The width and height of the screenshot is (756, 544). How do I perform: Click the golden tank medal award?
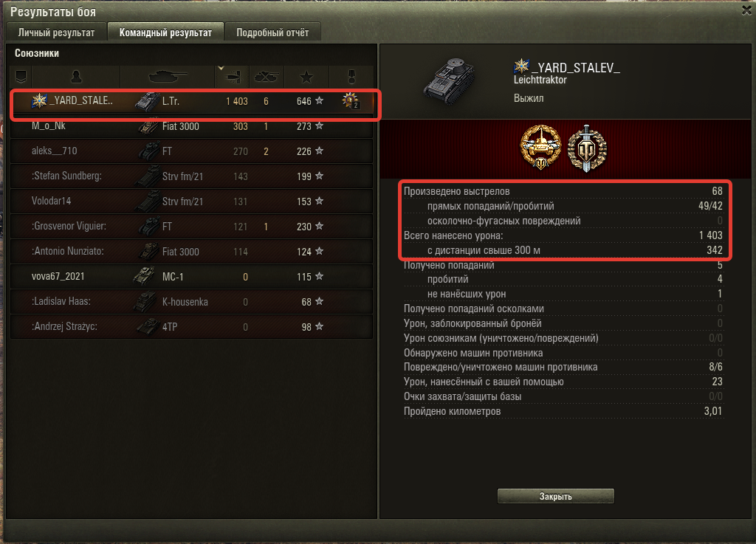(x=541, y=148)
